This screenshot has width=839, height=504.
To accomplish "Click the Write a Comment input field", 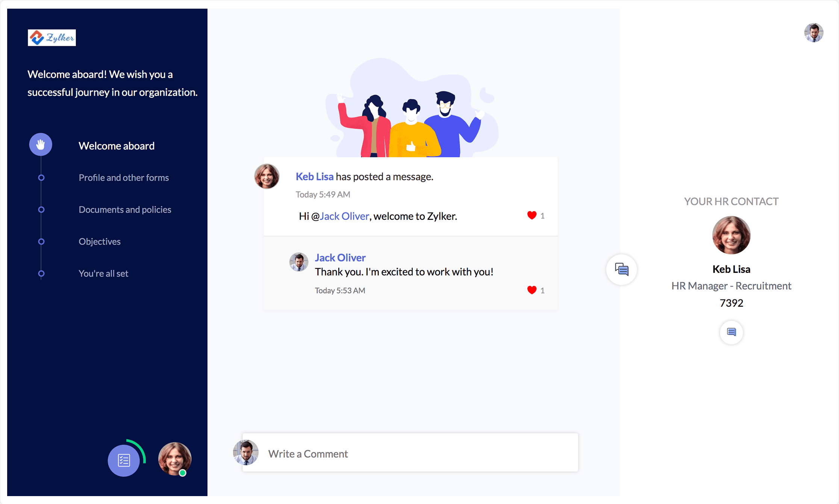I will coord(410,453).
